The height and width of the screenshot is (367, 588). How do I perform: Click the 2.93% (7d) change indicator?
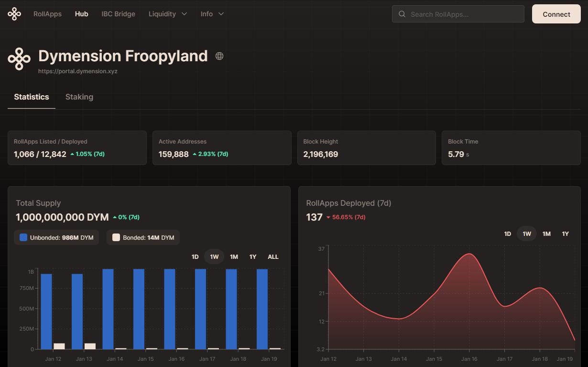[210, 154]
